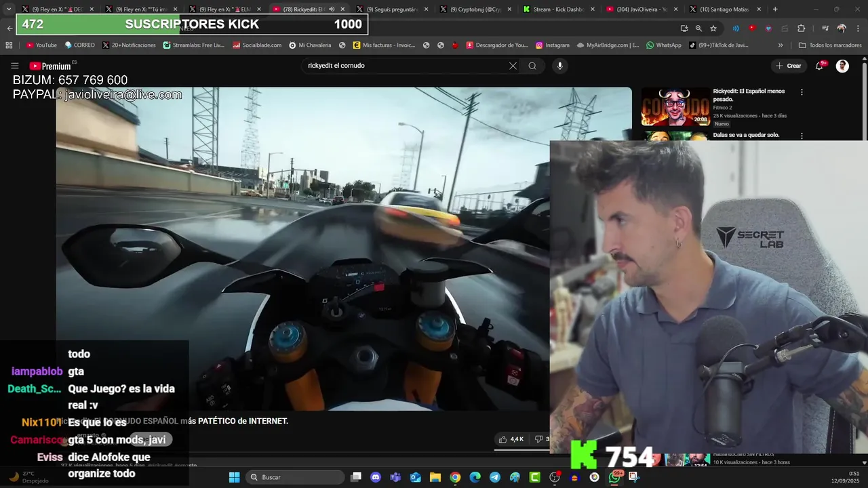Viewport: 868px width, 488px height.
Task: Open options for "El Español menos pesado" video
Action: pyautogui.click(x=802, y=91)
